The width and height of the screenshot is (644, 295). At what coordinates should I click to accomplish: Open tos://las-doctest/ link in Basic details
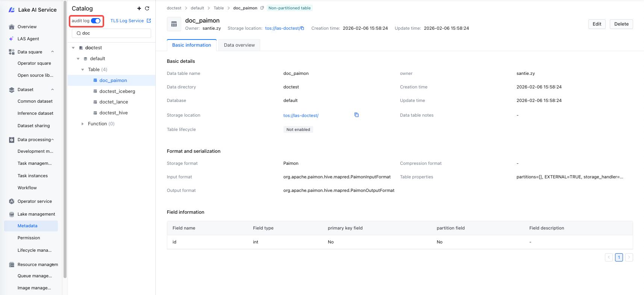point(301,116)
